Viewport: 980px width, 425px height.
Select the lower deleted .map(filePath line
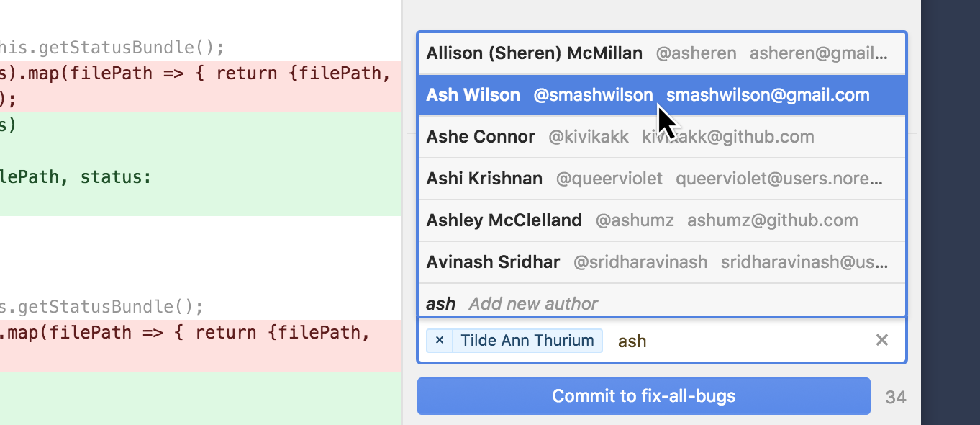[x=201, y=333]
